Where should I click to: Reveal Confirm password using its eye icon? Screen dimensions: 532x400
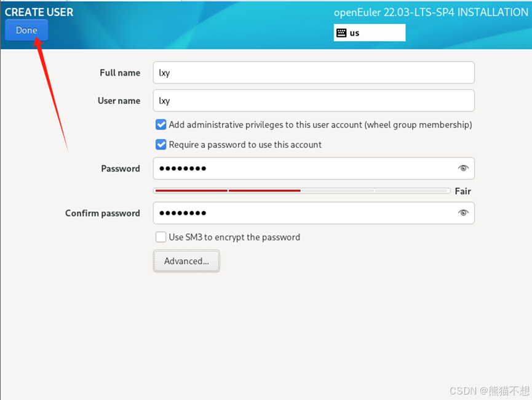pos(463,213)
